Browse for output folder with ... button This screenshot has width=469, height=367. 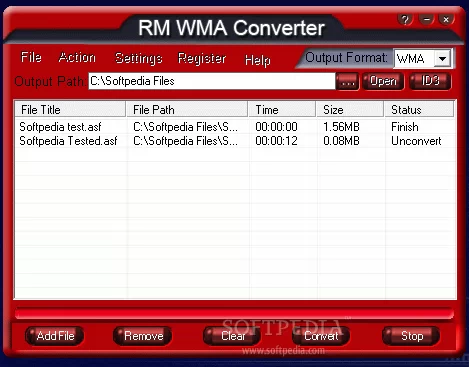(348, 81)
